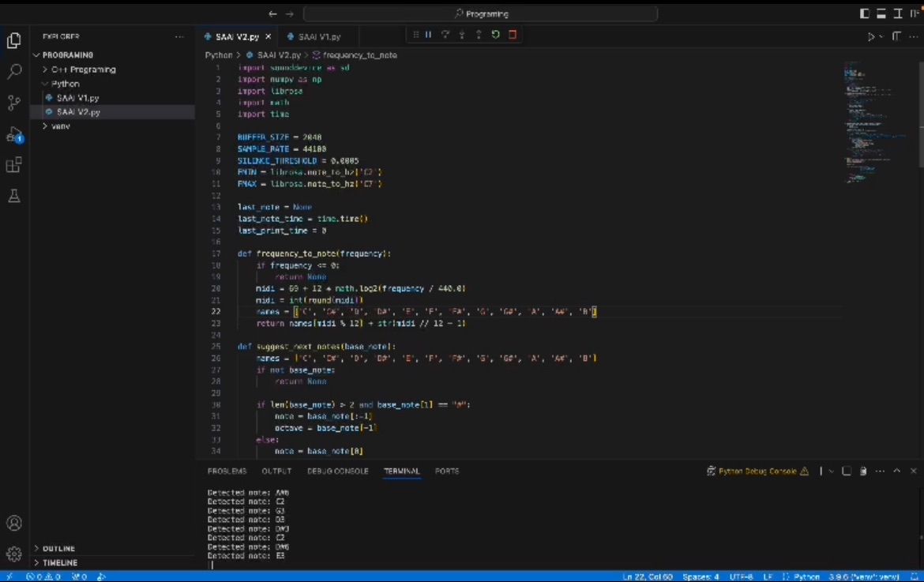
Task: Go back with the left arrow
Action: 272,13
